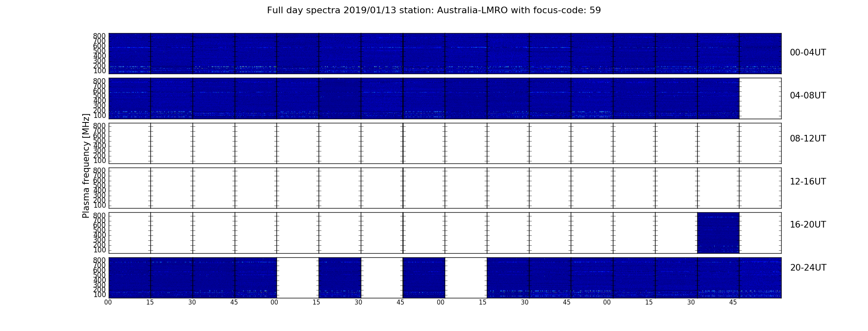The width and height of the screenshot is (868, 331).
Task: Click the plot title 'Full day spectra 2019/01/13'
Action: [434, 10]
